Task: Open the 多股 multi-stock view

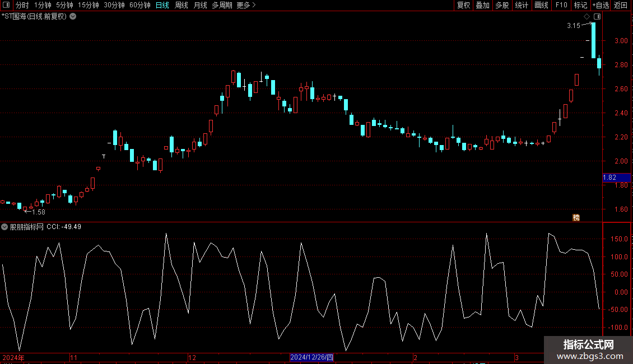Action: point(502,5)
